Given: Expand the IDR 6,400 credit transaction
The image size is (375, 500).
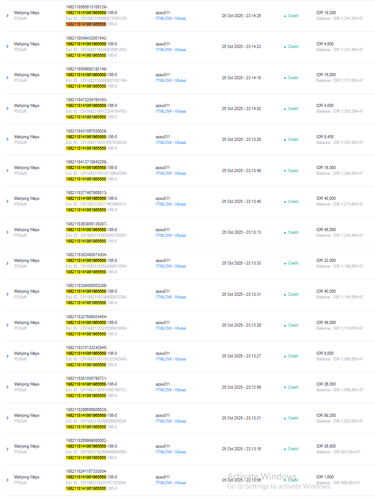Looking at the screenshot, I should point(7,139).
